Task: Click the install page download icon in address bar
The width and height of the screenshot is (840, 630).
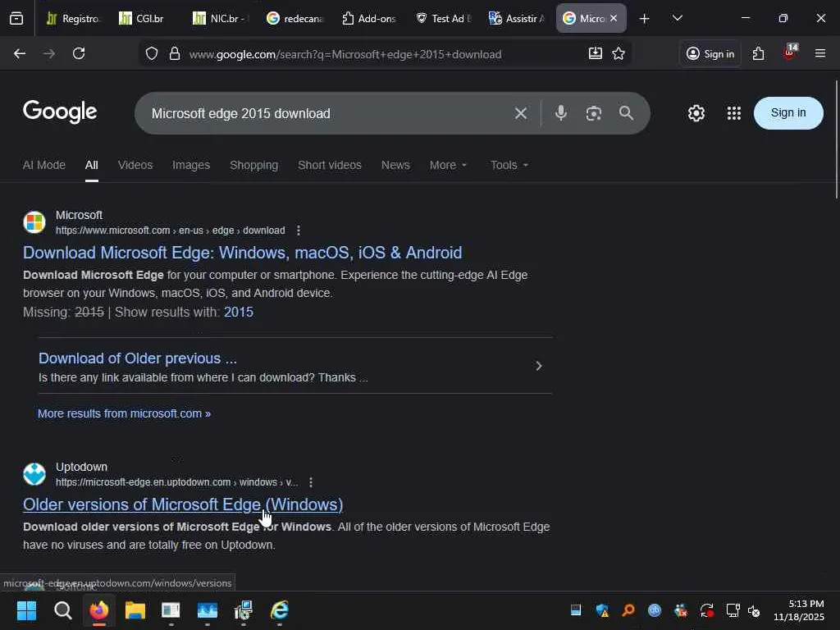Action: tap(596, 53)
